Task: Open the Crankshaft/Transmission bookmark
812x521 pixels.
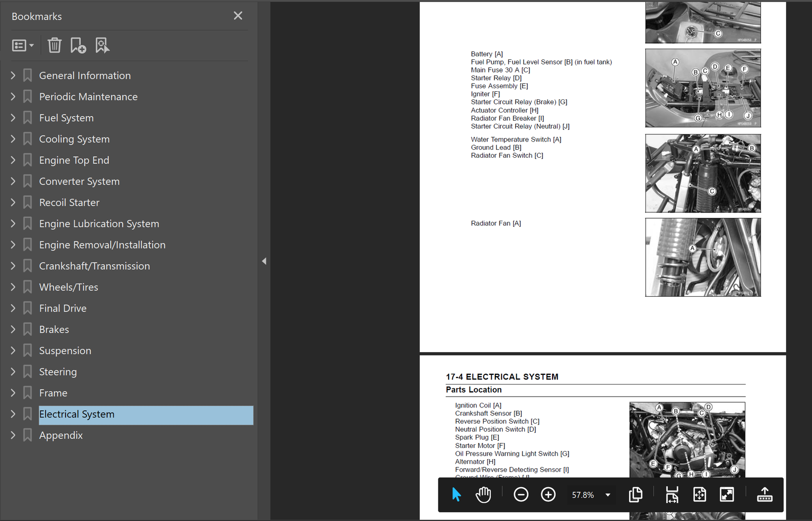Action: (94, 266)
